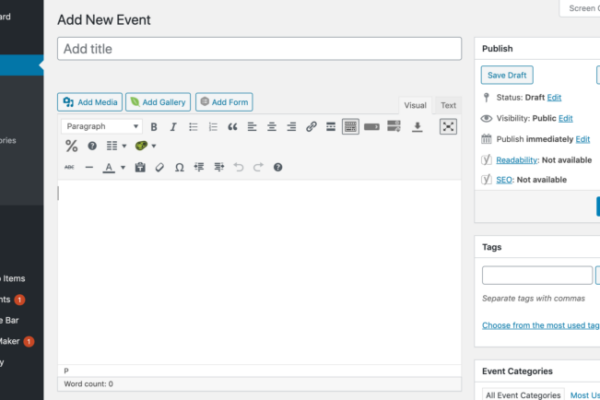Click the Tags input field
Screen dimensions: 600x400
tap(537, 275)
